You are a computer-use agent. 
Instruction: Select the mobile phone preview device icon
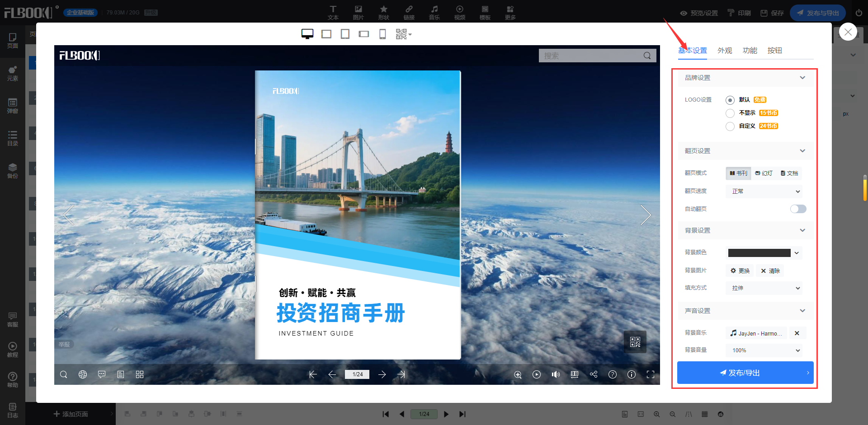coord(382,34)
